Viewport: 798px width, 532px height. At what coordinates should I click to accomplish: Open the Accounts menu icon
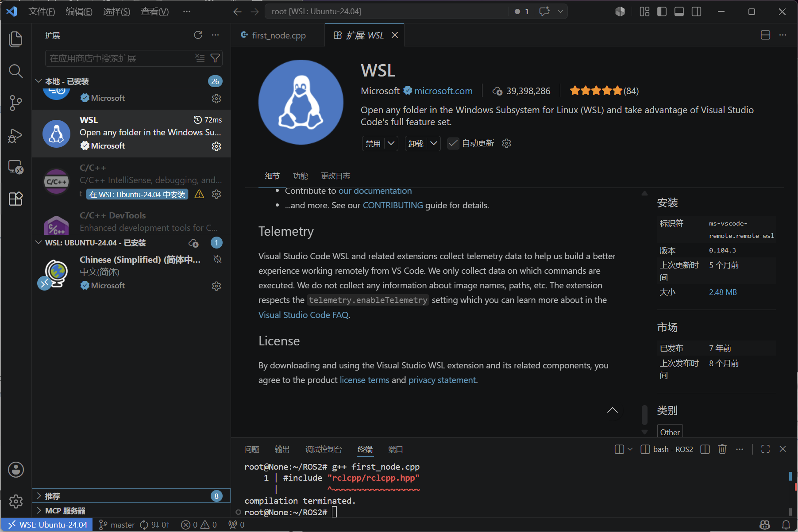coord(16,470)
